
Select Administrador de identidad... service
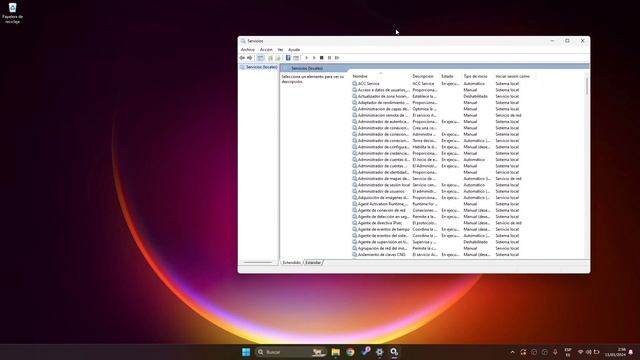pyautogui.click(x=383, y=172)
